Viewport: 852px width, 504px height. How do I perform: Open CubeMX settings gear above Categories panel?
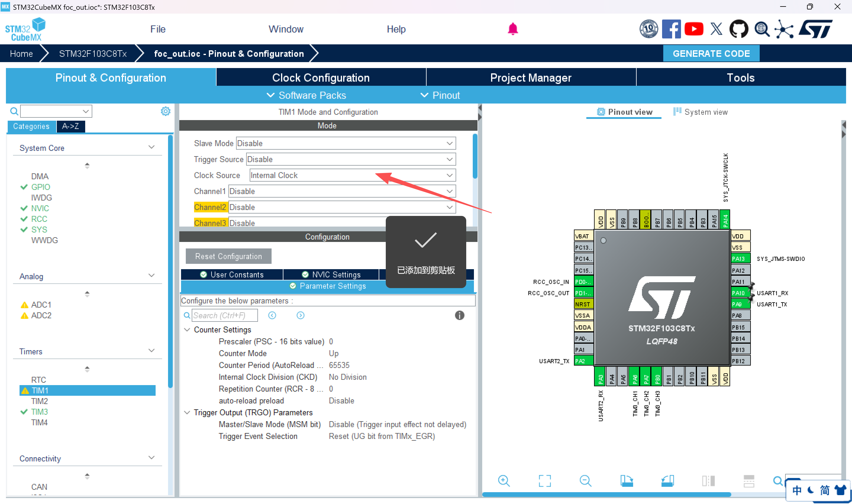coord(165,111)
